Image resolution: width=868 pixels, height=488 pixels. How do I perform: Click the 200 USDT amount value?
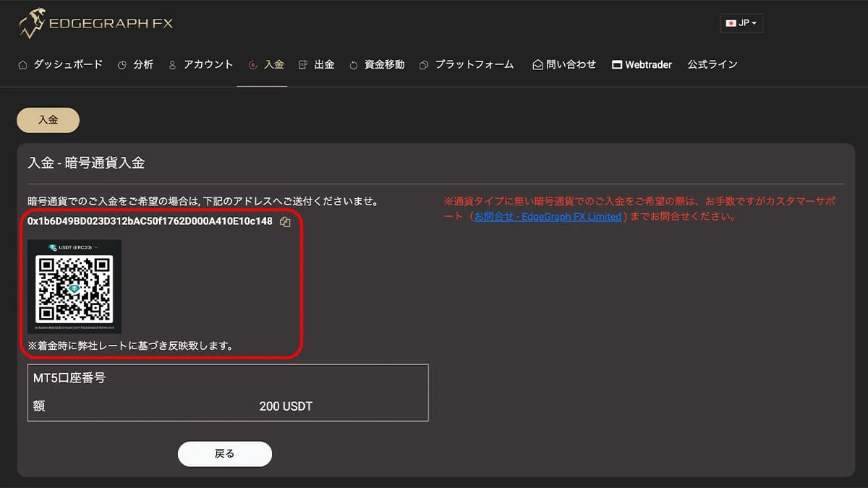pyautogui.click(x=286, y=406)
